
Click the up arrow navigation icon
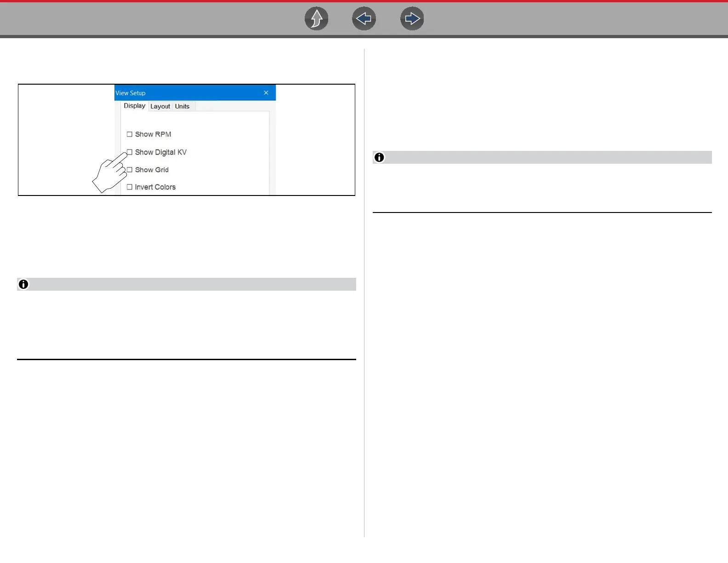tap(317, 19)
